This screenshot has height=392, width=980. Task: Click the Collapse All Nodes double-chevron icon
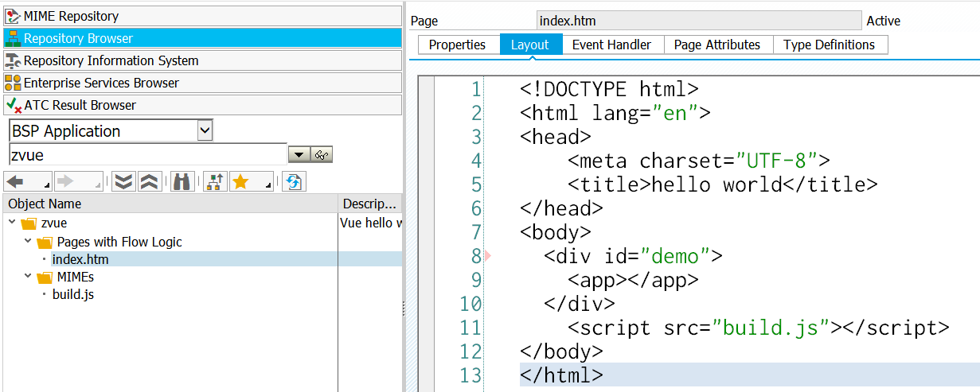pos(151,182)
